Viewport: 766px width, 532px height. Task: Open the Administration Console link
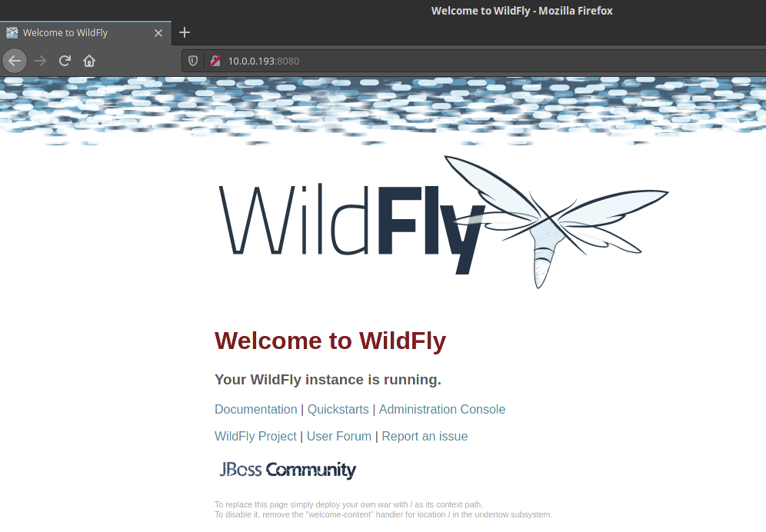(442, 410)
